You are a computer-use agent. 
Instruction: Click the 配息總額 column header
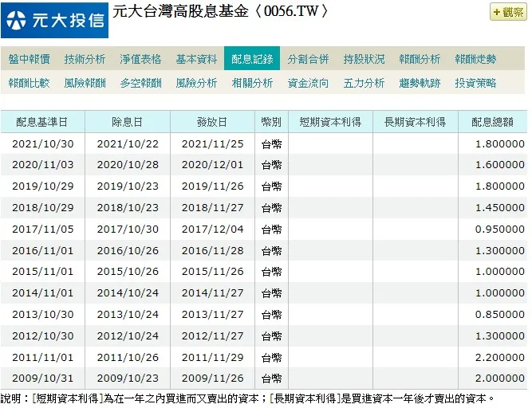point(493,122)
